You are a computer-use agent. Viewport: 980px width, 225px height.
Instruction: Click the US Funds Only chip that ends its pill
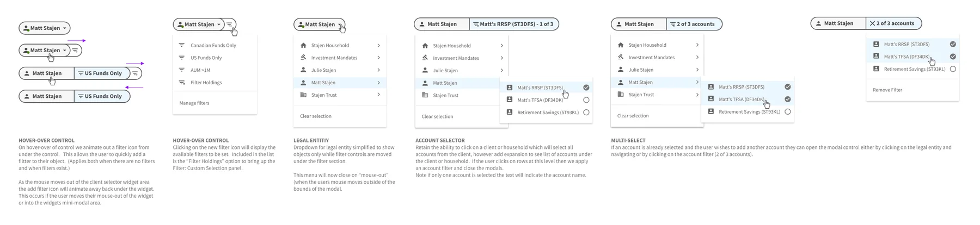pos(102,96)
